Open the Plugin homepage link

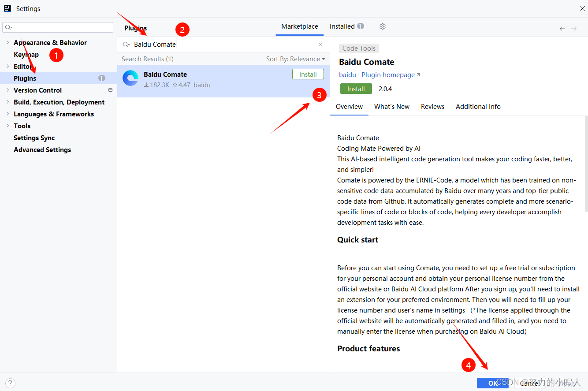(x=391, y=75)
